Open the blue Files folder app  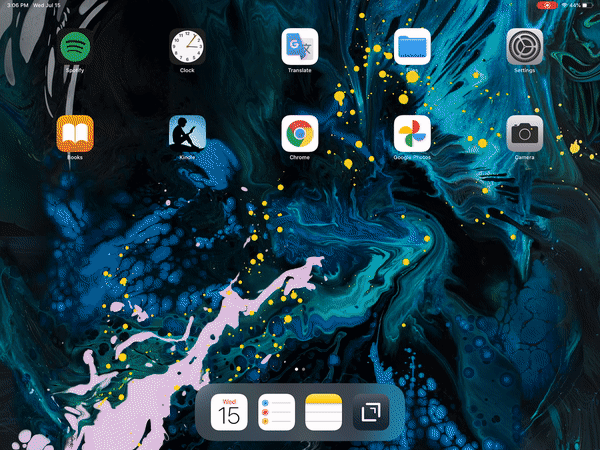411,46
